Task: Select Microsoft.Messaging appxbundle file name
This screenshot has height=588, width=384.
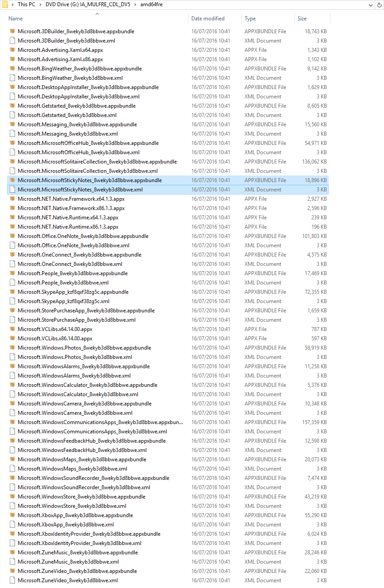Action: tap(78, 125)
